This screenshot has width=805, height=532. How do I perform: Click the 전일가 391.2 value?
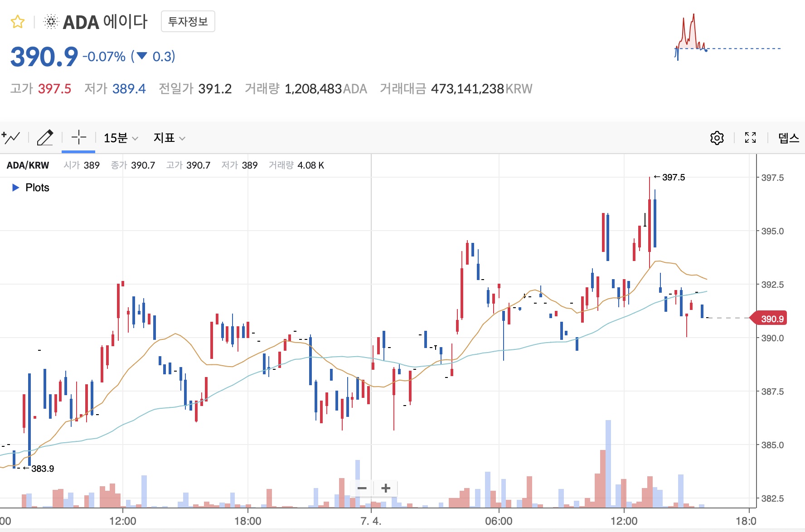[215, 89]
